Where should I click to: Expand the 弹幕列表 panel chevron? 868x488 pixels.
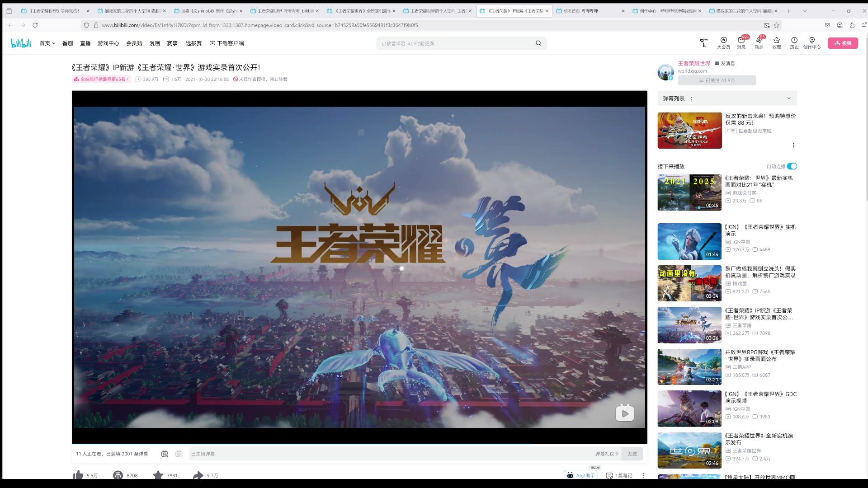tap(789, 99)
